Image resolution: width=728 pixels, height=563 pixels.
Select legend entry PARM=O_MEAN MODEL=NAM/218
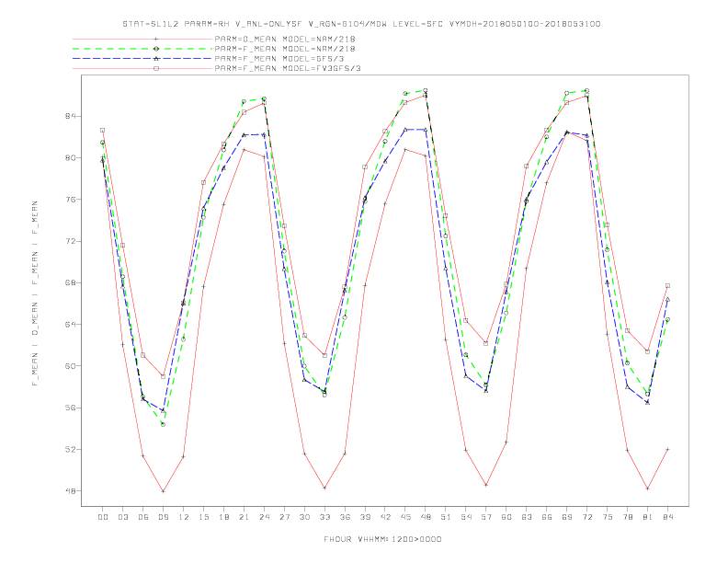[x=285, y=39]
